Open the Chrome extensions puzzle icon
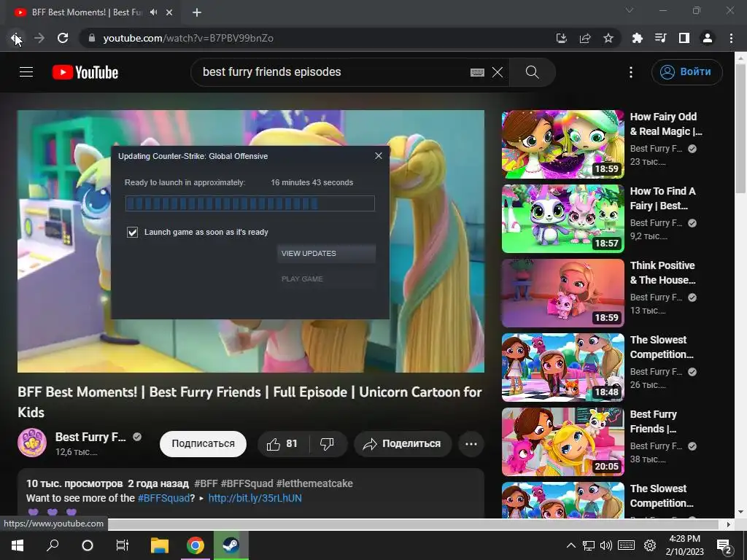Screen dimensions: 747x560 click(637, 38)
